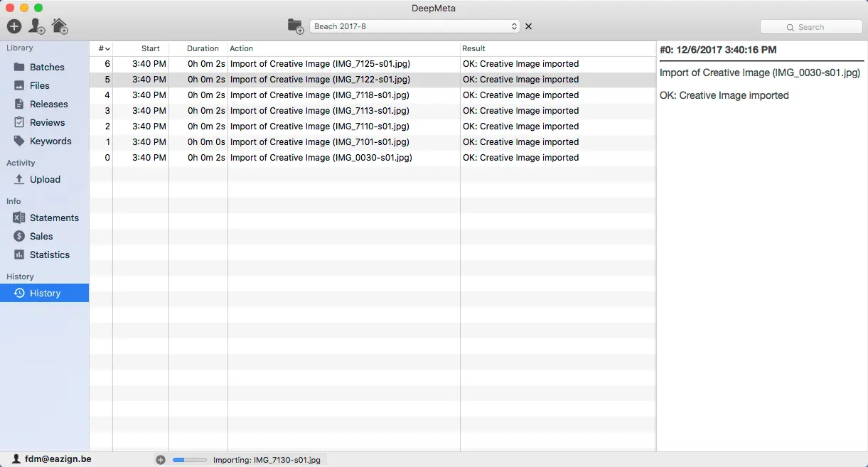The width and height of the screenshot is (868, 467).
Task: Open Reviews in the sidebar
Action: (x=44, y=122)
